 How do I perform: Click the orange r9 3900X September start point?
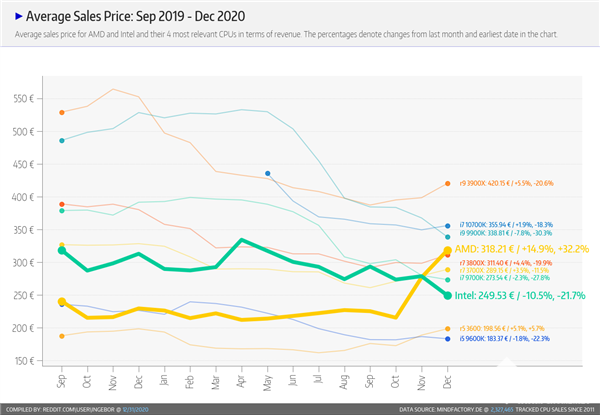pos(62,112)
